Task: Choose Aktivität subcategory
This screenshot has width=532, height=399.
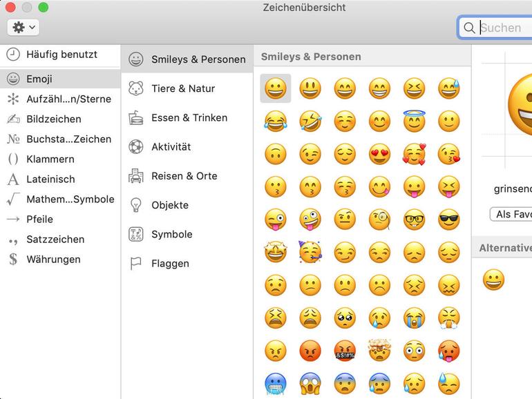Action: tap(187, 147)
